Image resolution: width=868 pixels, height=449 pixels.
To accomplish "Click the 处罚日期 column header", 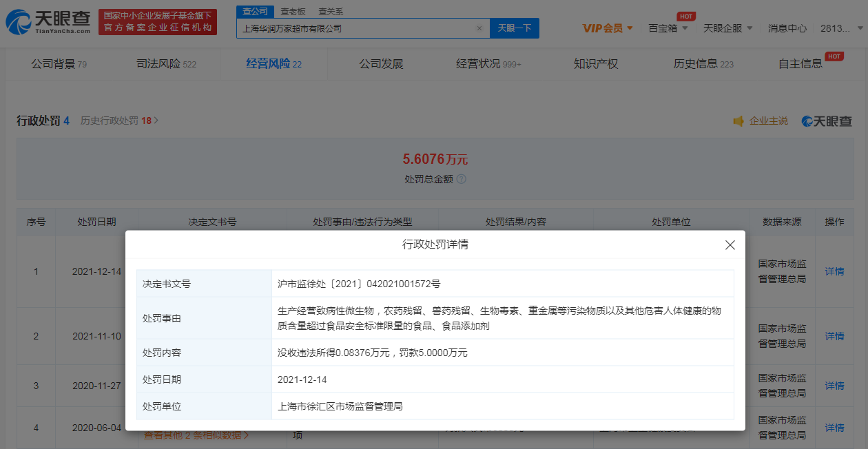I will (96, 222).
